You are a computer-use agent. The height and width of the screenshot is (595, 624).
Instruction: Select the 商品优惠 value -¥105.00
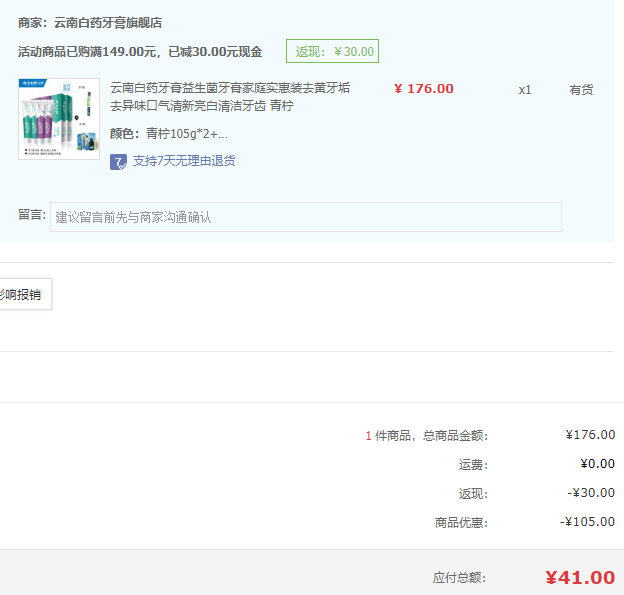(x=587, y=522)
